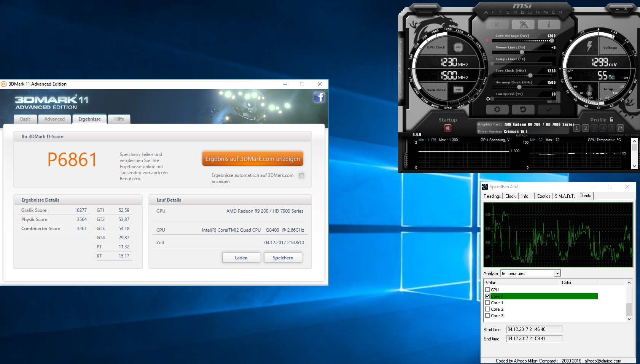The height and width of the screenshot is (364, 640).
Task: Toggle Apply at Windows Startup icon in Afterburner
Action: 447,128
